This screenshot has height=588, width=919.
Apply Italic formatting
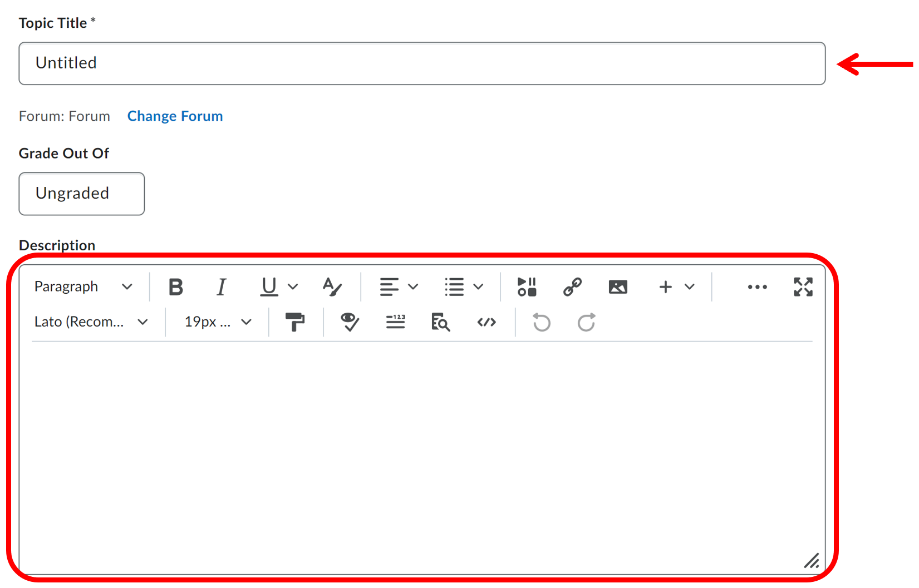[222, 287]
